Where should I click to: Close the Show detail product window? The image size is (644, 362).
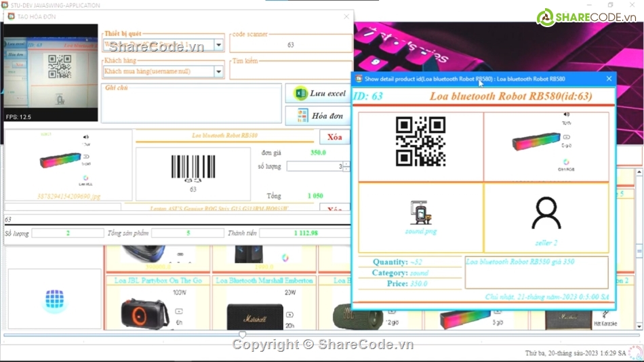coord(609,79)
